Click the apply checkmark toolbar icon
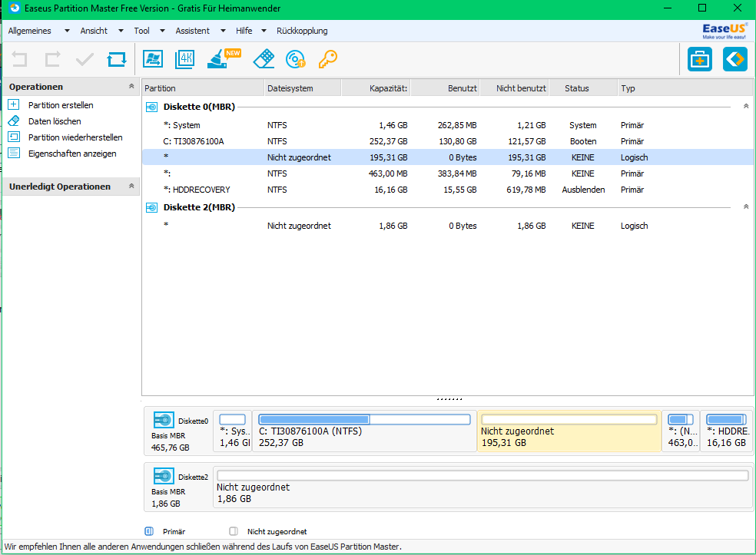 point(85,60)
